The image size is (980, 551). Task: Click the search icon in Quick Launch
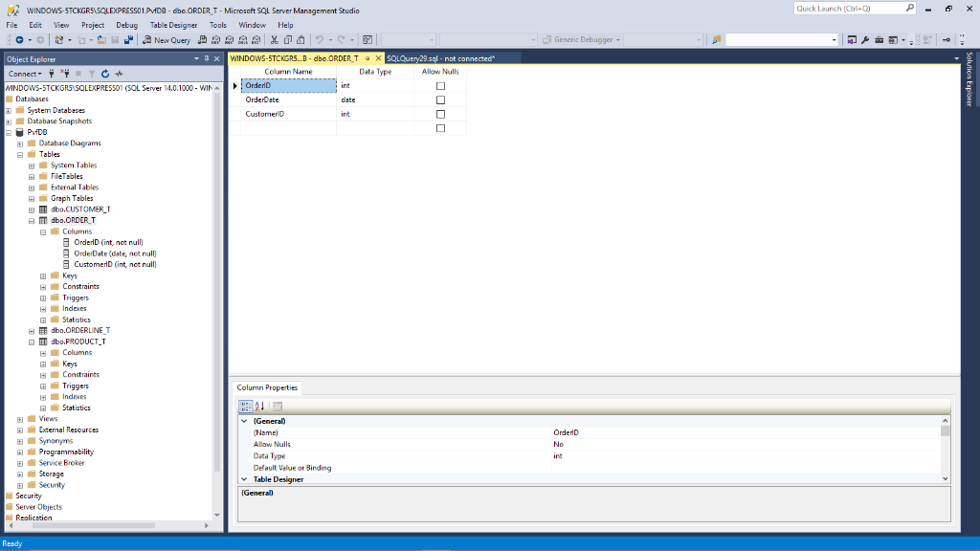(909, 8)
